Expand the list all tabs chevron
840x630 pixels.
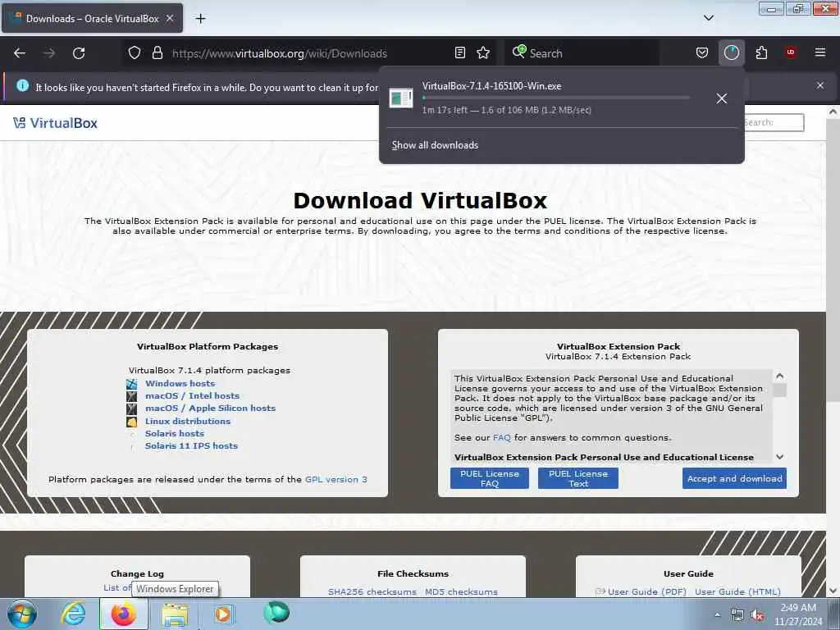click(x=708, y=18)
